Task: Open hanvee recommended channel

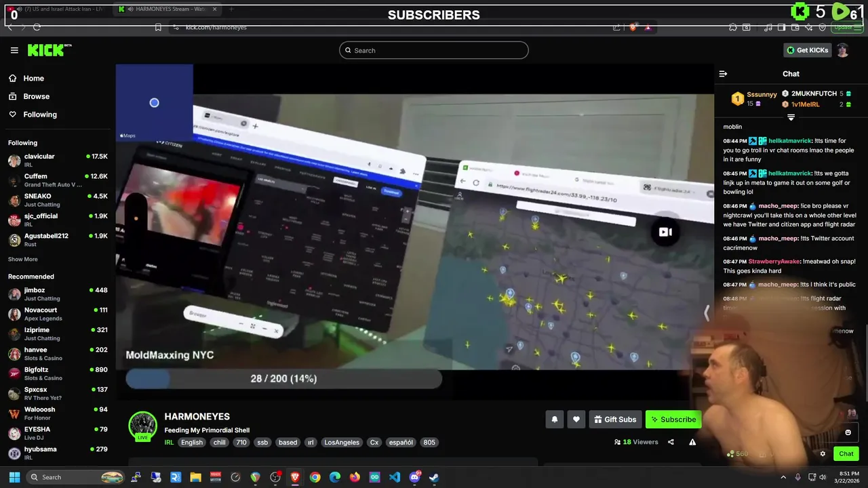Action: coord(58,354)
